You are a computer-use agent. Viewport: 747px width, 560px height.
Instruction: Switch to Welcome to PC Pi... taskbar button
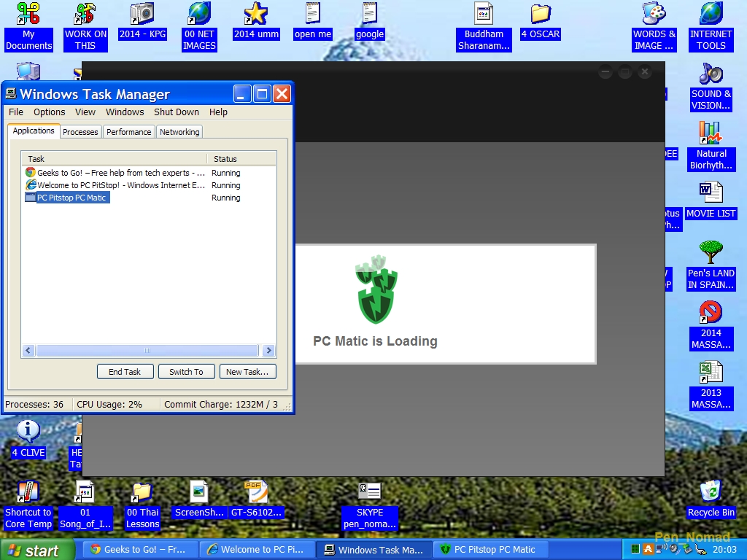256,550
